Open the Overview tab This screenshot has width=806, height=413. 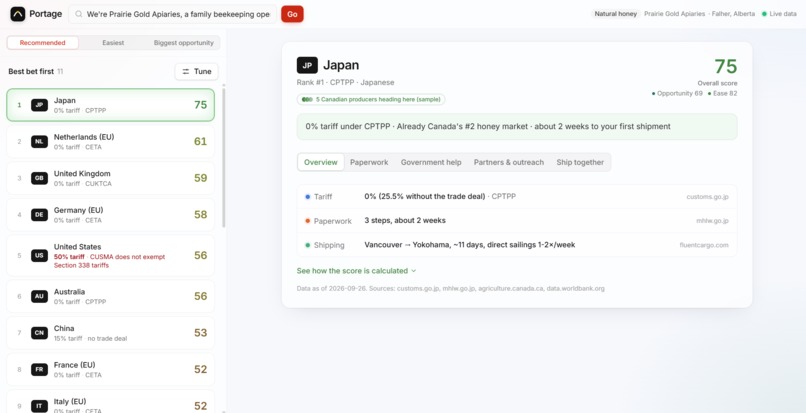pos(321,162)
